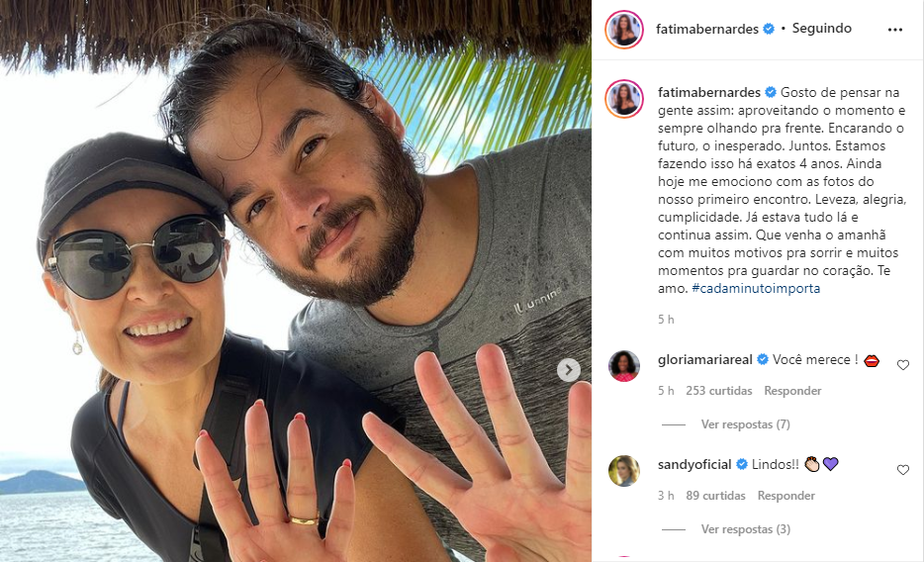The image size is (924, 562).
Task: Open the sandyoficial username link
Action: pyautogui.click(x=694, y=465)
